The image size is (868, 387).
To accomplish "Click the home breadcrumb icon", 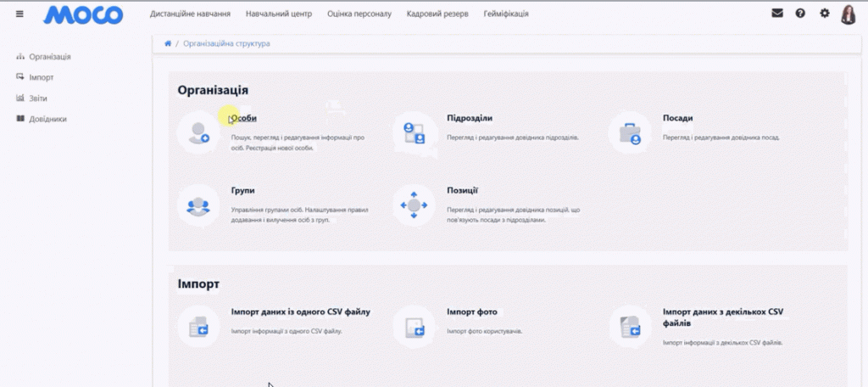I will click(168, 43).
